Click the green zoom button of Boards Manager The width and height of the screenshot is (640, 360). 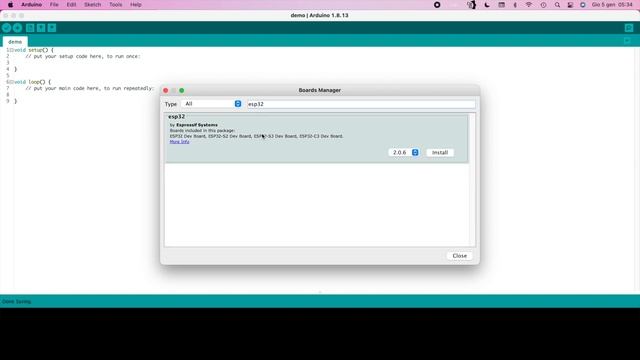(182, 90)
